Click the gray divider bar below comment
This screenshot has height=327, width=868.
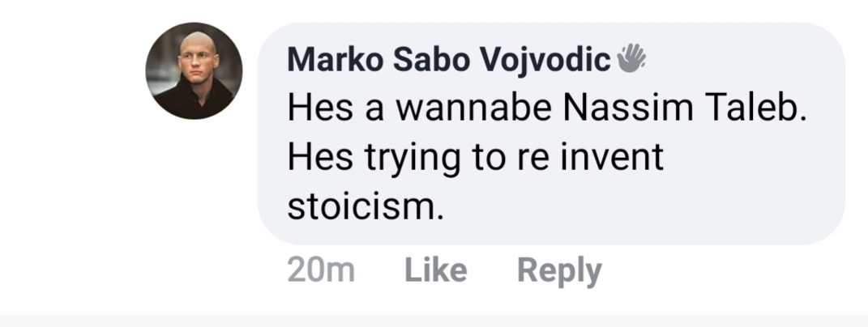tap(434, 321)
